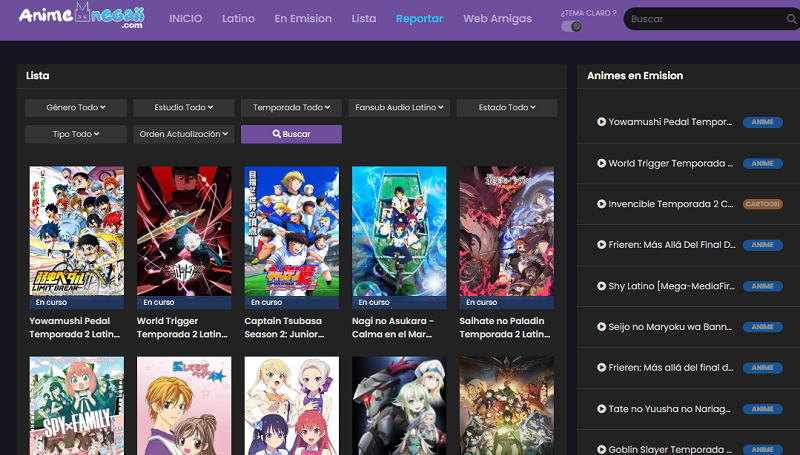The image size is (800, 455).
Task: Open the Estudio Todo dropdown
Action: point(184,108)
